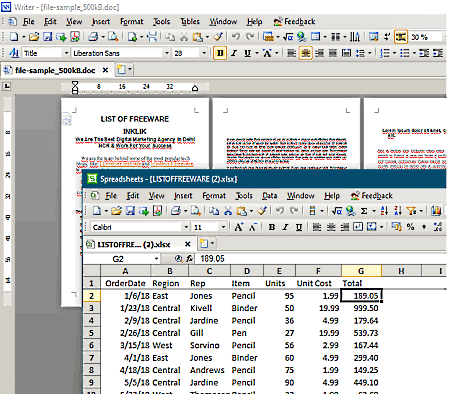Open the Data menu in Spreadsheets
This screenshot has height=394, width=450.
point(269,196)
